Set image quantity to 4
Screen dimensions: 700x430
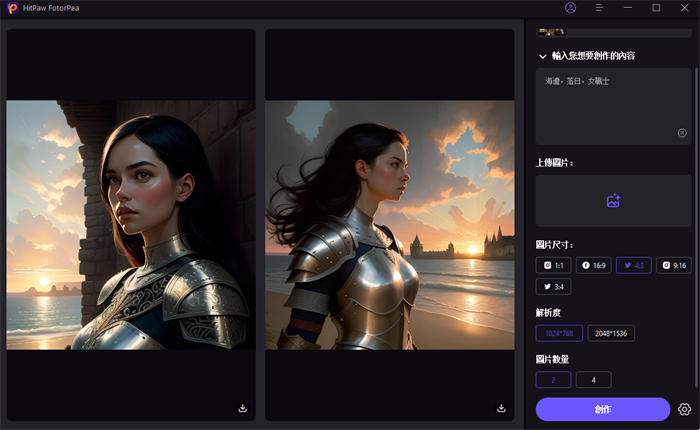click(593, 380)
